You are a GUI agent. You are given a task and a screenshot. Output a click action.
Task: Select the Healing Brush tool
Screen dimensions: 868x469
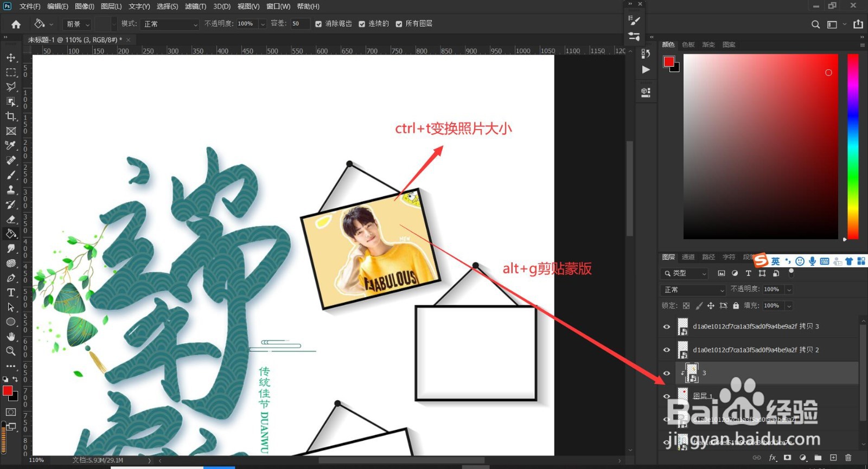[11, 160]
